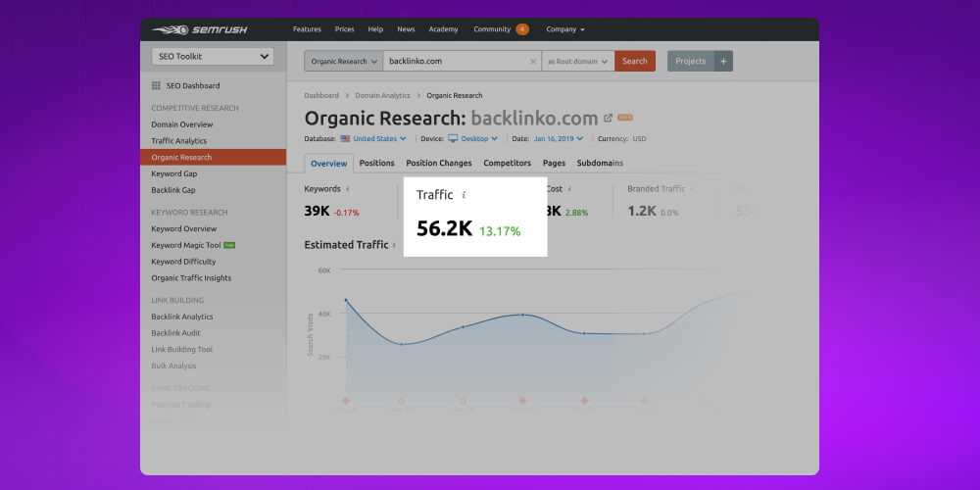980x490 pixels.
Task: Open Backlink Analytics in sidebar
Action: (182, 317)
